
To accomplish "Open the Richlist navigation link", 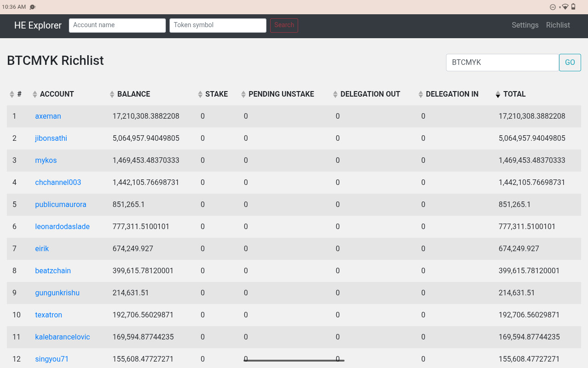I will click(x=558, y=25).
